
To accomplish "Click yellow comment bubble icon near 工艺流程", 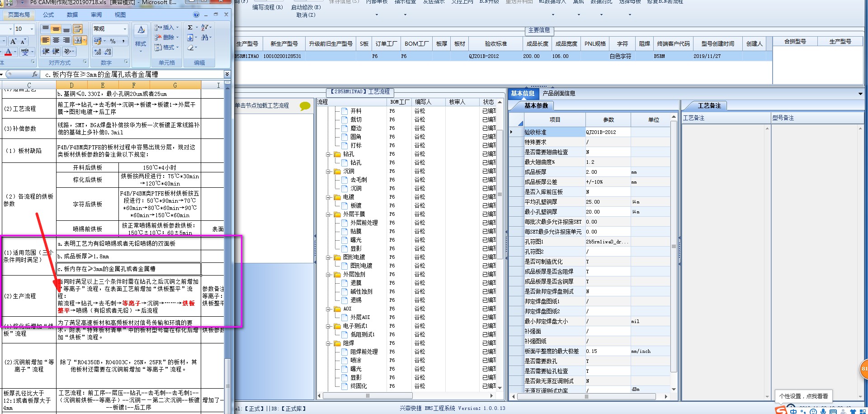I will point(305,106).
